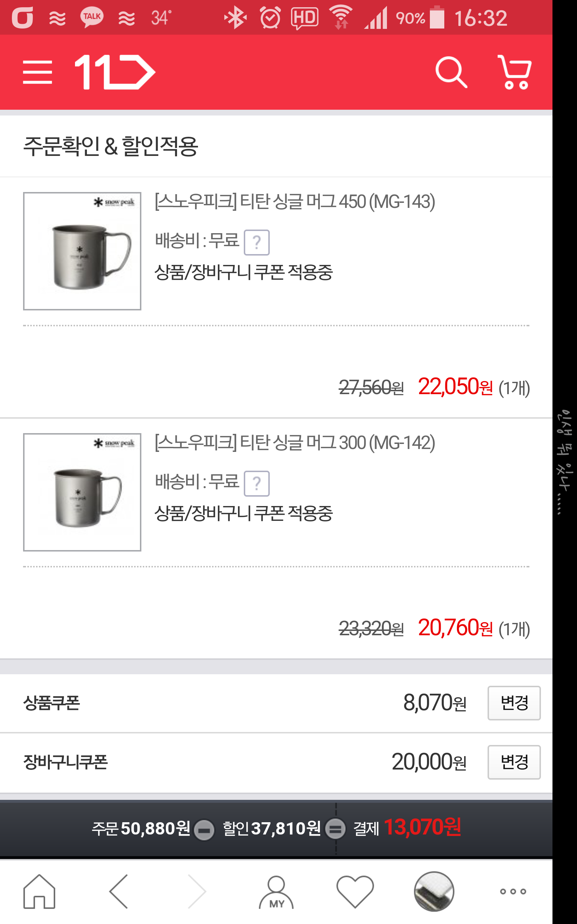Open the Titanium Single Mug 450 title
The height and width of the screenshot is (924, 577).
click(x=295, y=202)
